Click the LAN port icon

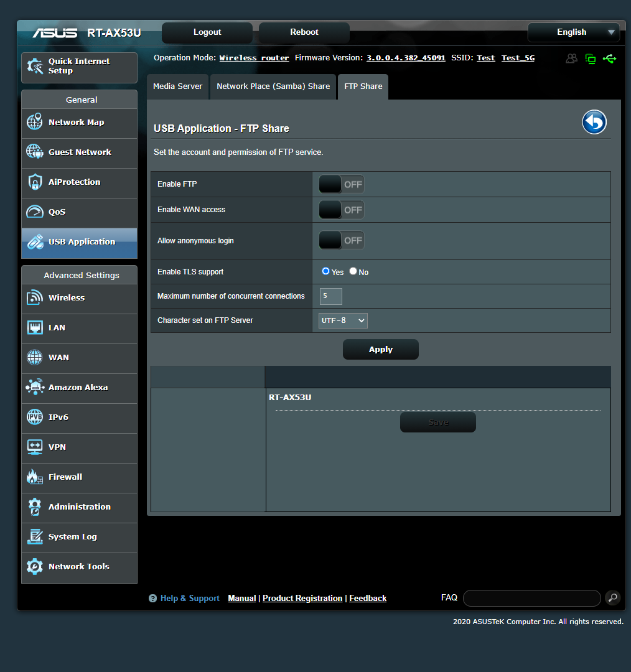[x=35, y=327]
